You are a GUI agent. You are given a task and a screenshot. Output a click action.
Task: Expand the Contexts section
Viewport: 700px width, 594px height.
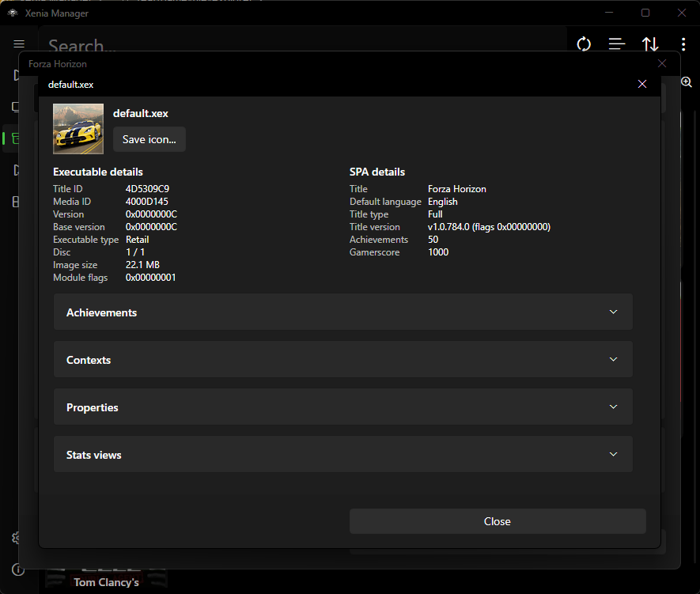point(342,359)
